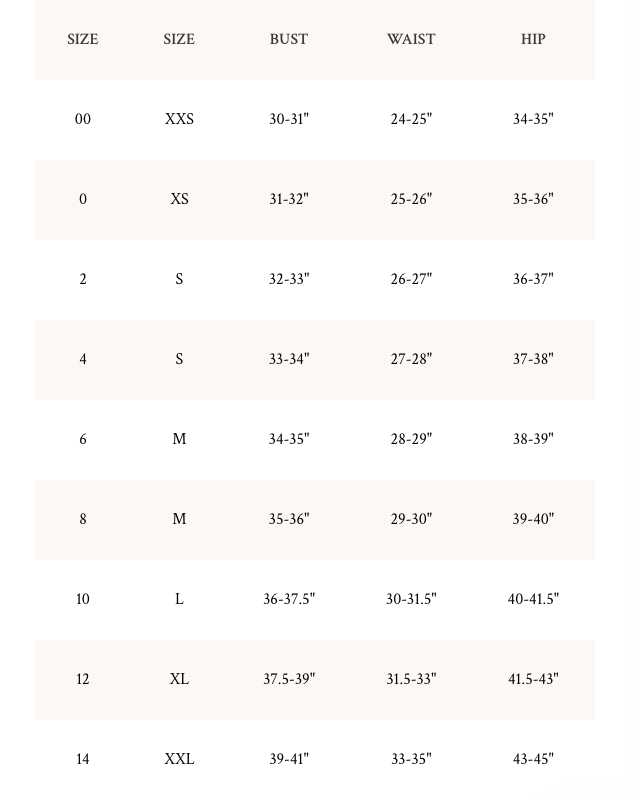This screenshot has height=798, width=634.
Task: Click the HIP column header
Action: (x=533, y=39)
